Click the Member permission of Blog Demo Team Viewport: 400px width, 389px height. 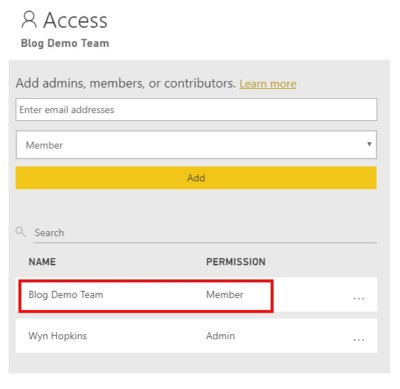[225, 295]
